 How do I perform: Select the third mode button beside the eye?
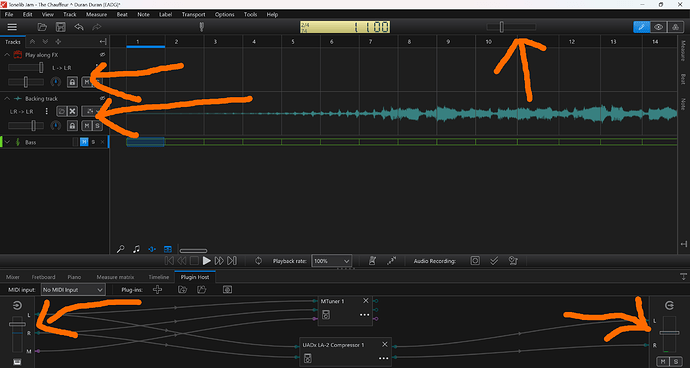pos(675,27)
